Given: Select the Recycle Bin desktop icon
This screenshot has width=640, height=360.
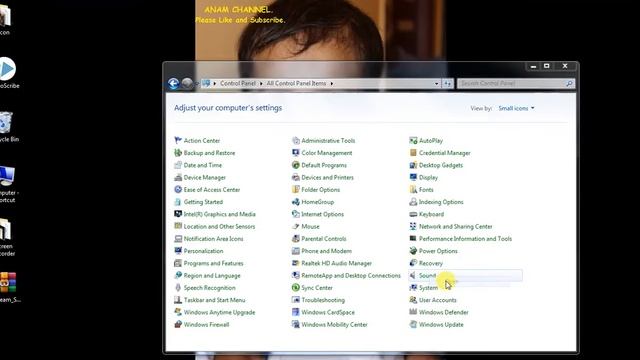Looking at the screenshot, I should click(7, 127).
